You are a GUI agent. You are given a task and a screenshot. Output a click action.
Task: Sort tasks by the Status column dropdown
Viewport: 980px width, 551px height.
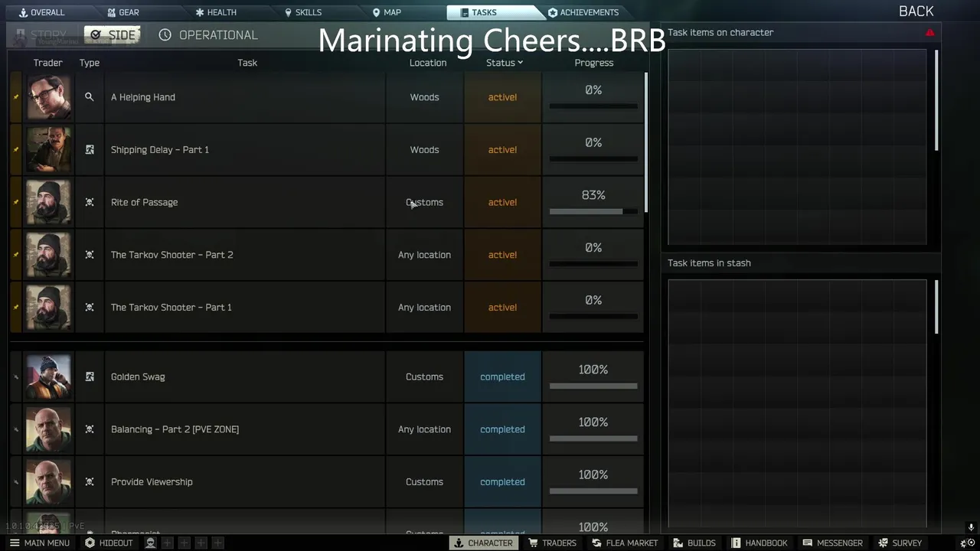(505, 63)
